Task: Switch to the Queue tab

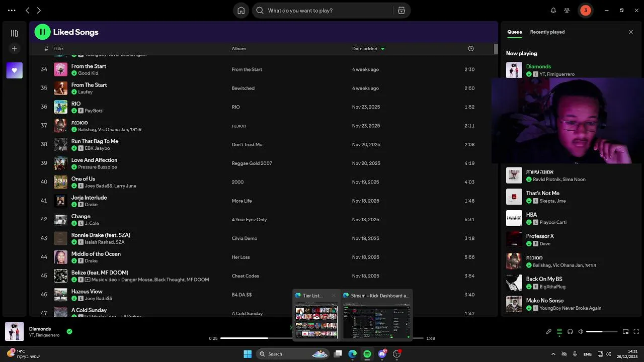Action: (x=514, y=32)
